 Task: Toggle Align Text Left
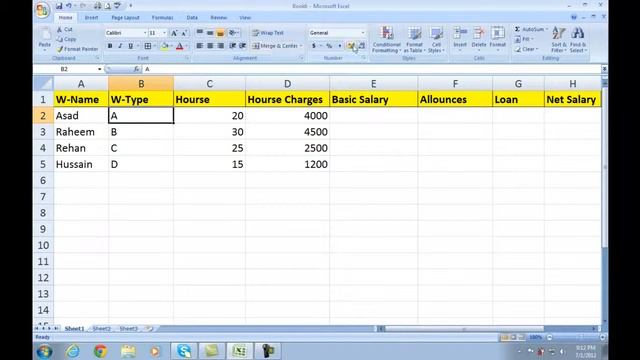point(200,46)
